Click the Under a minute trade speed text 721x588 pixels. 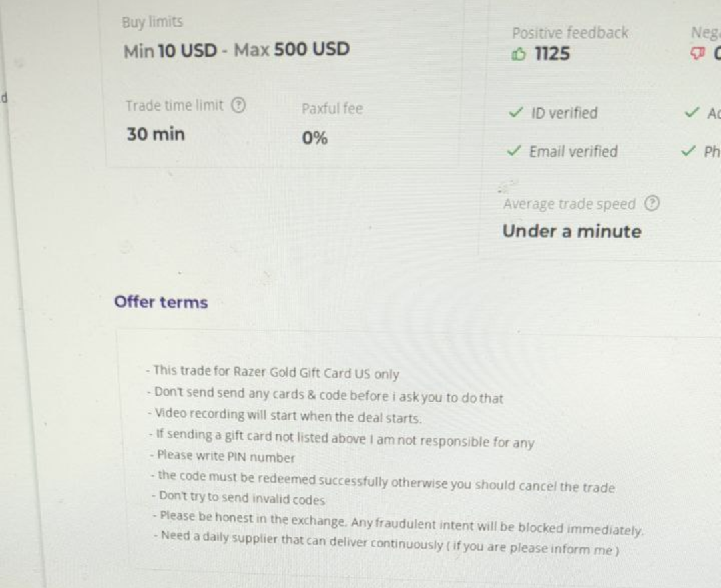(571, 232)
